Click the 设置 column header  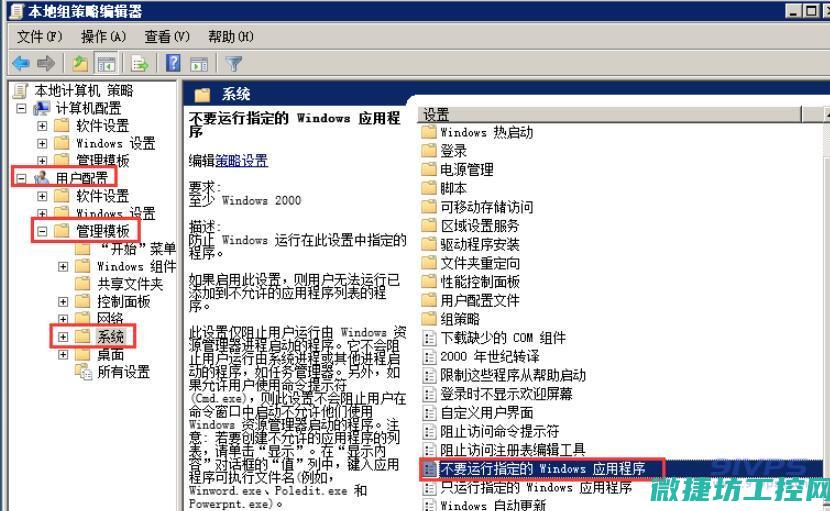[x=611, y=114]
